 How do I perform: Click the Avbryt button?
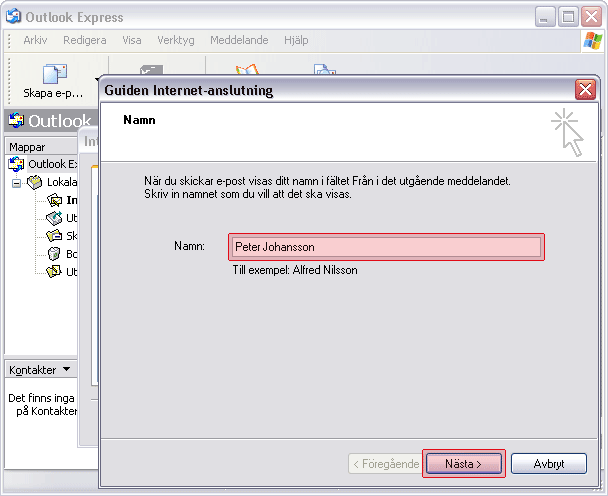(548, 464)
